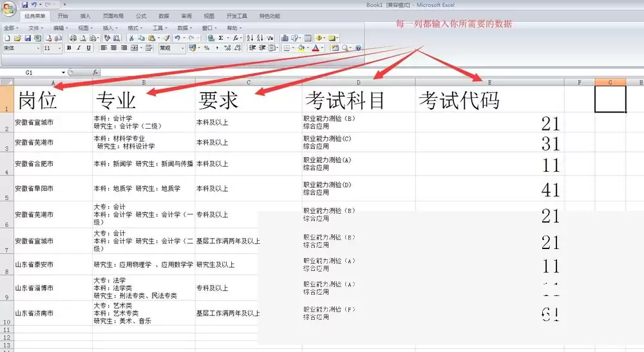Open the 帮助 menu dropdown

[x=234, y=28]
